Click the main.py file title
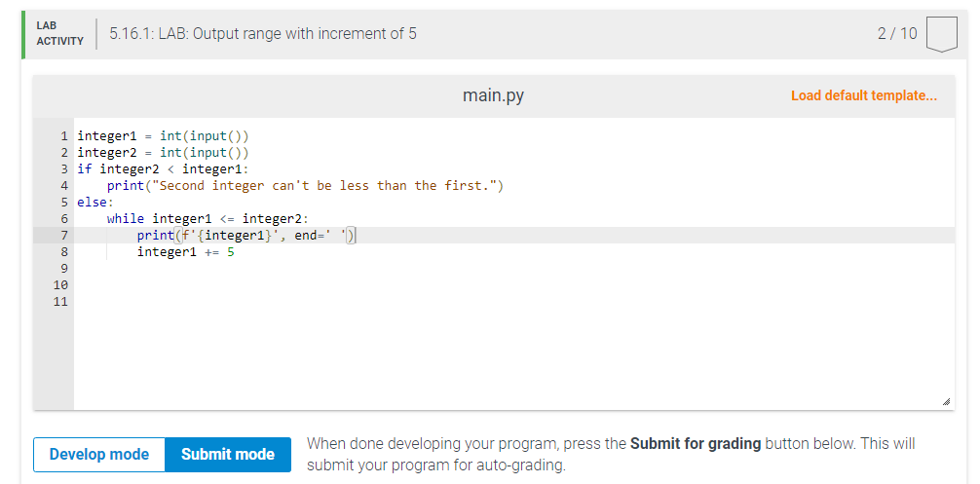Image resolution: width=980 pixels, height=484 pixels. click(x=493, y=95)
